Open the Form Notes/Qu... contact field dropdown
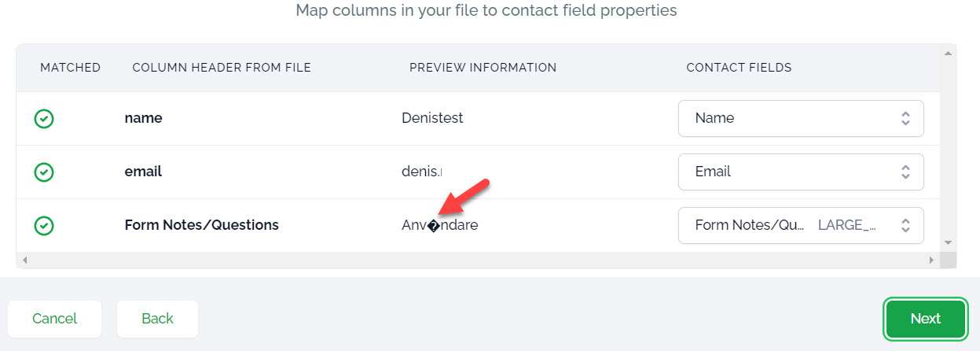The height and width of the screenshot is (351, 980). 800,225
